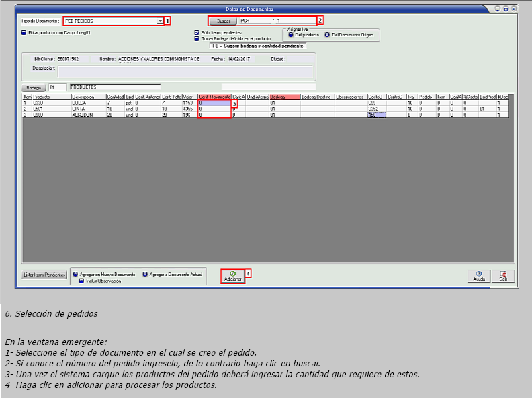The height and width of the screenshot is (398, 532).
Task: Click the Cant. Movimiento column header
Action: [214, 97]
